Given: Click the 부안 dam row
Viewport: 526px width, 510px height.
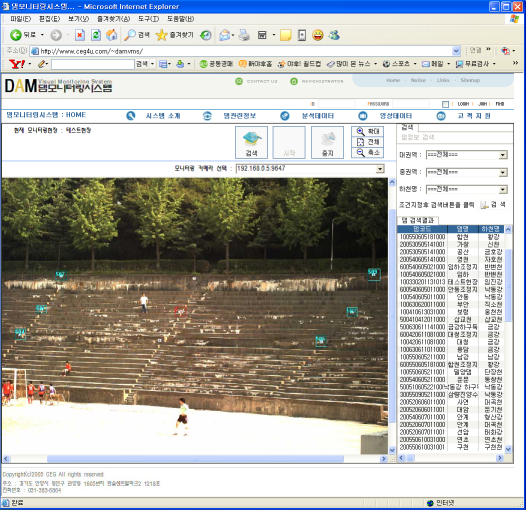Looking at the screenshot, I should (451, 304).
